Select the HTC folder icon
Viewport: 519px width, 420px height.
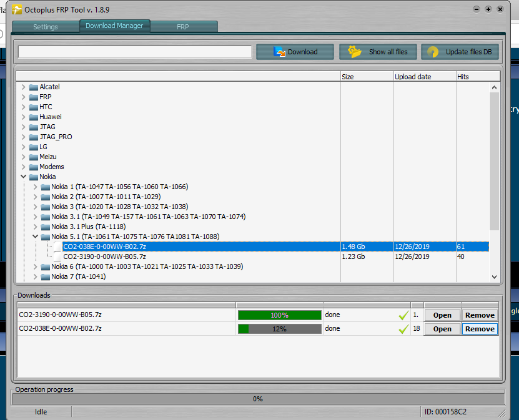coord(34,107)
